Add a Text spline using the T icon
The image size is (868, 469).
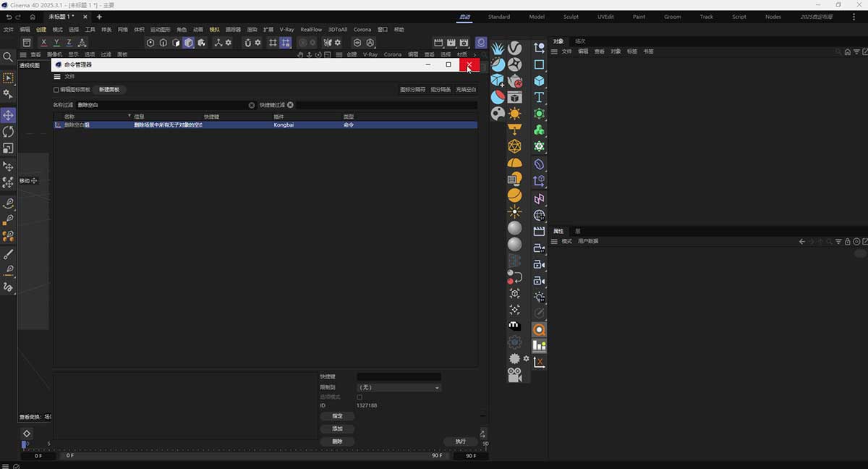click(x=539, y=97)
